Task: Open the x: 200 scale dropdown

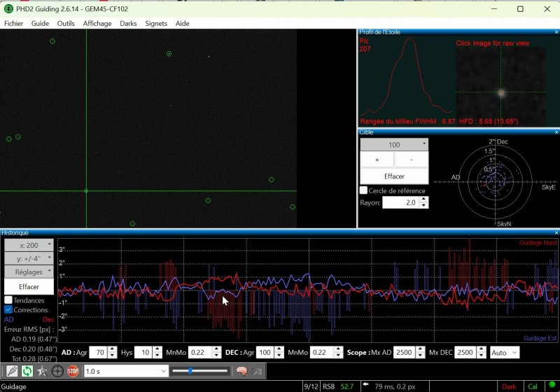Action: click(x=29, y=245)
